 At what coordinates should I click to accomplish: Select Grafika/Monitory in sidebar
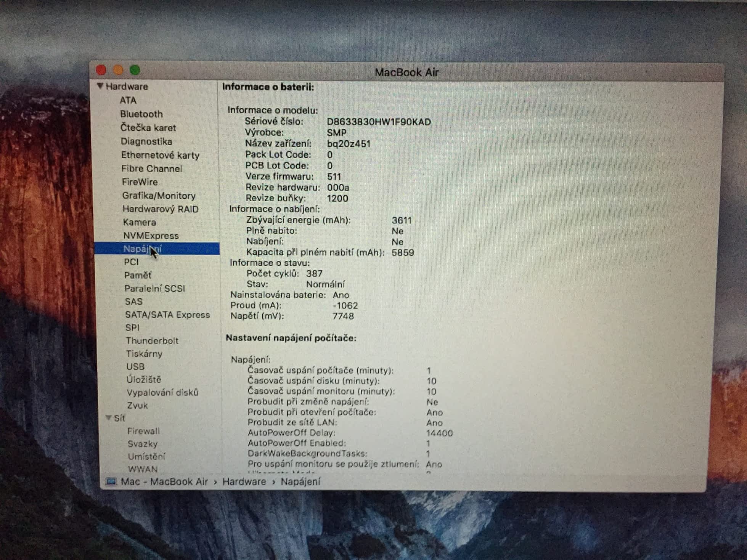159,196
